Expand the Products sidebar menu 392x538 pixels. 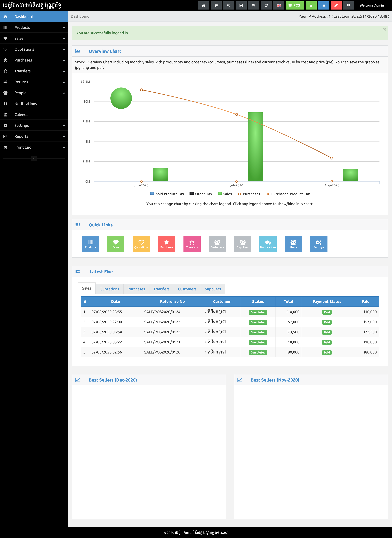click(x=34, y=27)
